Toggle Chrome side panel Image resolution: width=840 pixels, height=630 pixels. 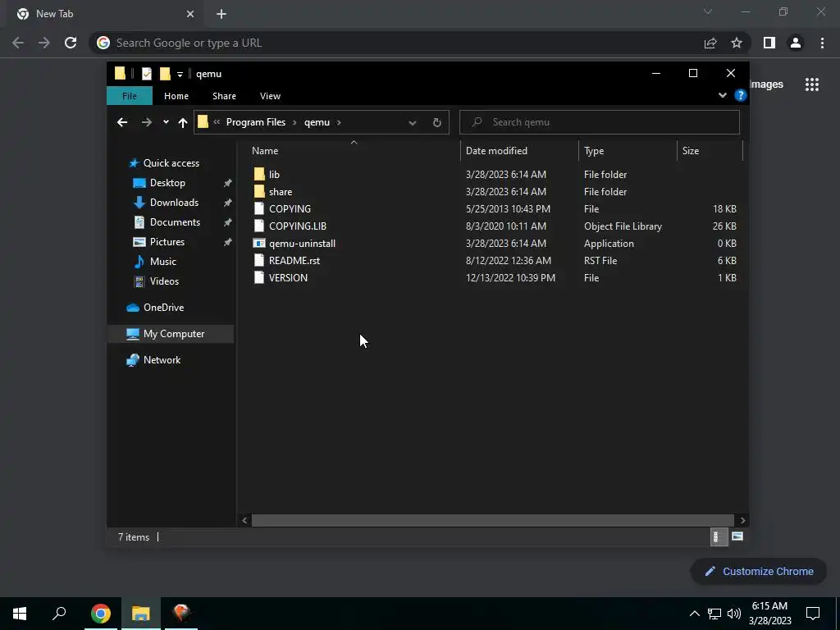[769, 43]
